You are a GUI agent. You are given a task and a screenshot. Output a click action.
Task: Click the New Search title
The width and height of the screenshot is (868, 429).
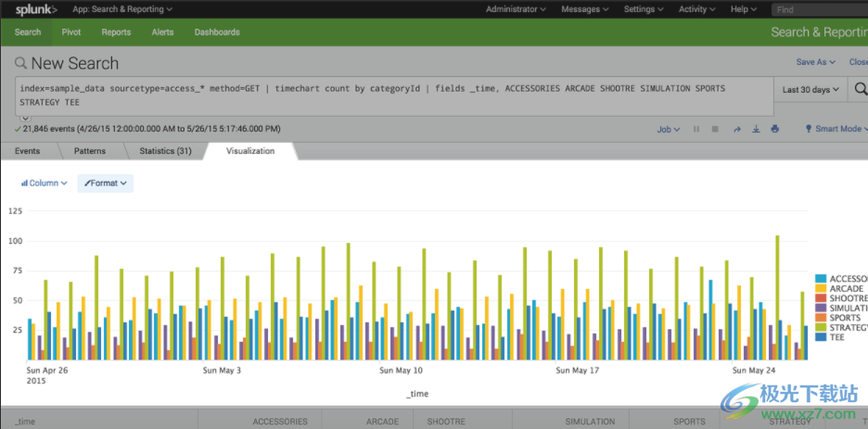[x=75, y=63]
